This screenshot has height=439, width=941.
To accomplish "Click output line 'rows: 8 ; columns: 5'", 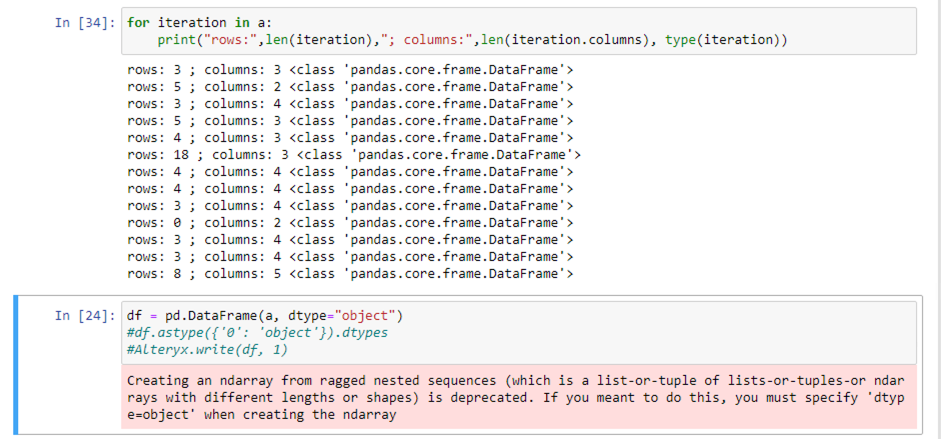I will tap(350, 274).
